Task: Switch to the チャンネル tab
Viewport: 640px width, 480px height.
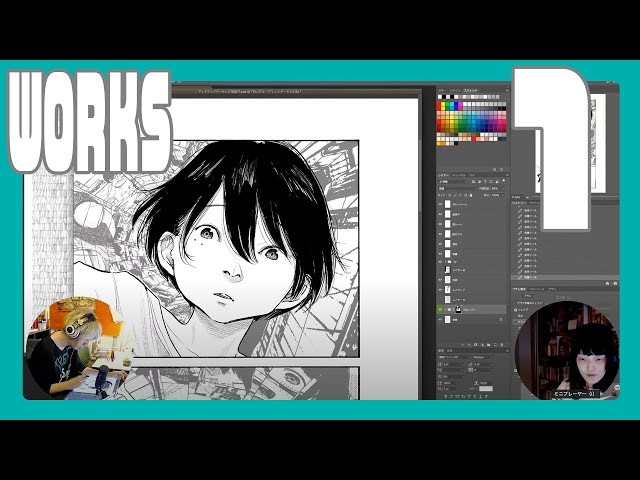Action: [459, 175]
